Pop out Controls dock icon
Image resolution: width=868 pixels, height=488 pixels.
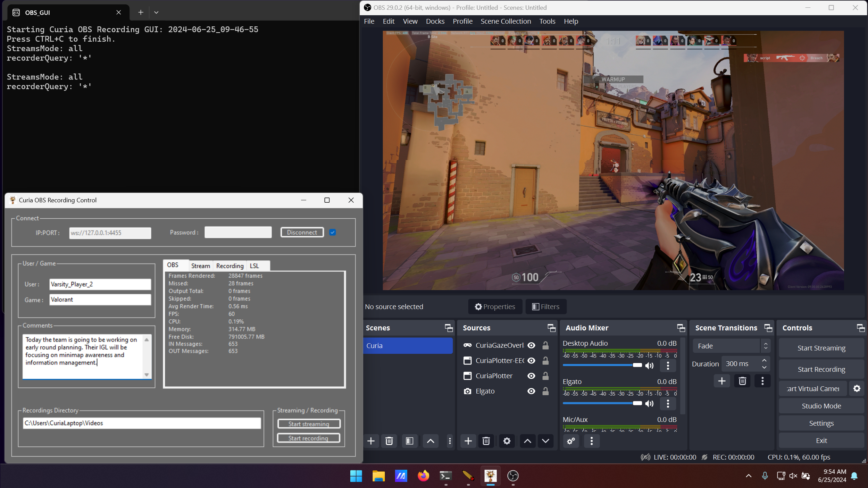tap(860, 328)
